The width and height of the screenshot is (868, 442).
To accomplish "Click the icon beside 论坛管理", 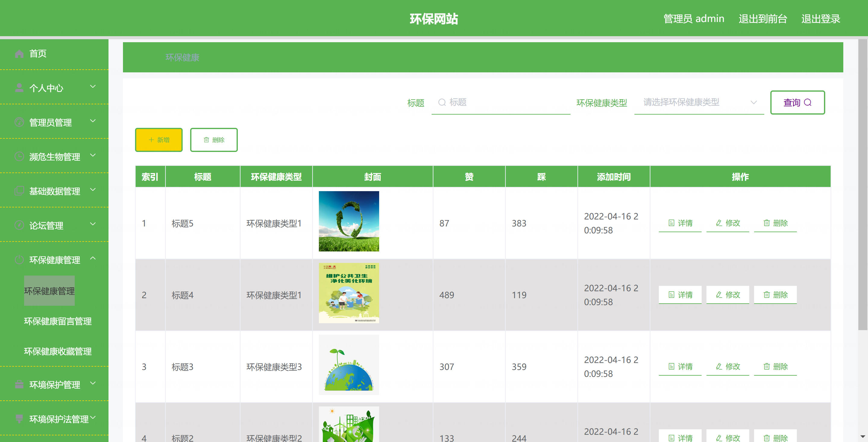I will [19, 225].
